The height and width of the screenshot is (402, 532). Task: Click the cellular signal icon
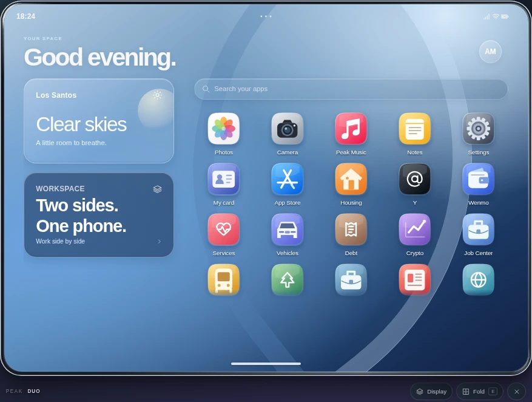coord(487,16)
